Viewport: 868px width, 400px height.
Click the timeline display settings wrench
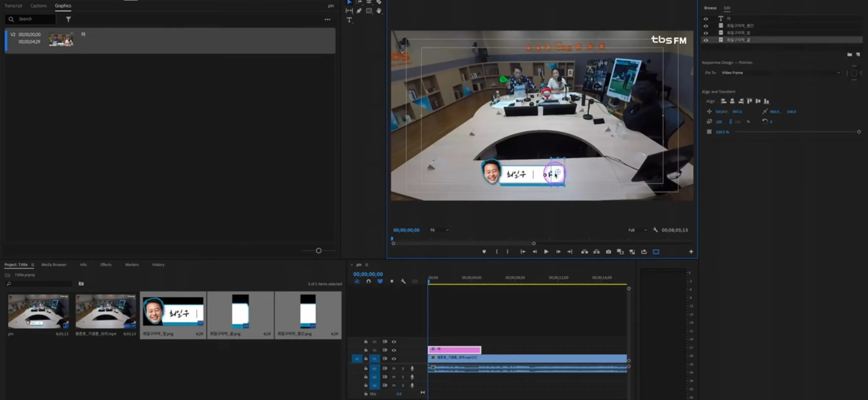[x=403, y=281]
